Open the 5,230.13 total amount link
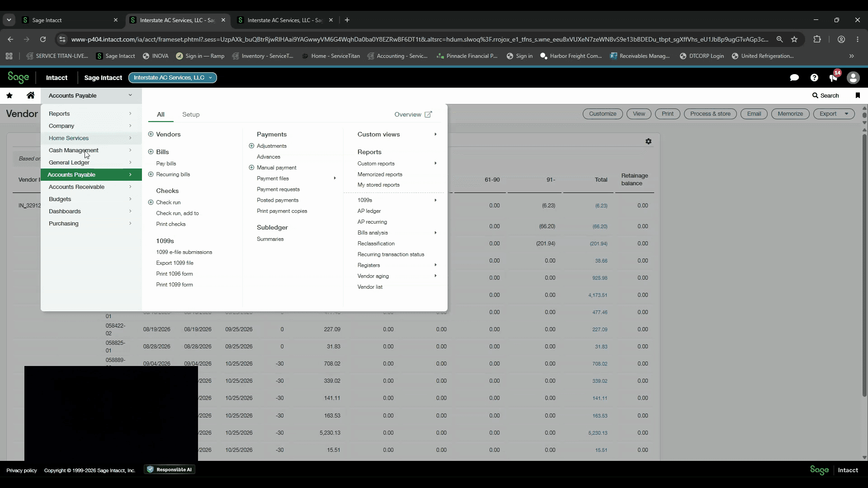868x488 pixels. [598, 433]
